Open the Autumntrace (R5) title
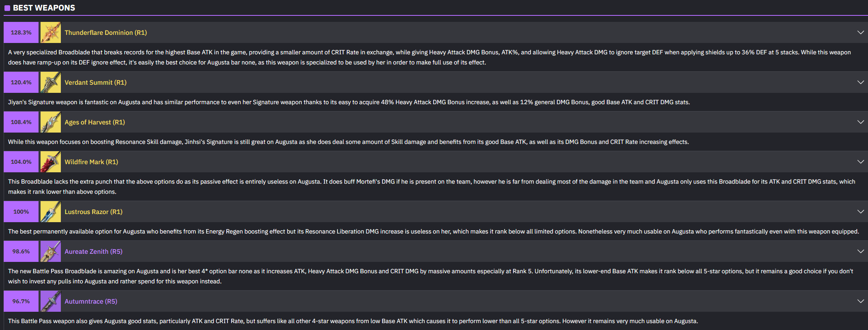The height and width of the screenshot is (330, 868). click(x=91, y=301)
